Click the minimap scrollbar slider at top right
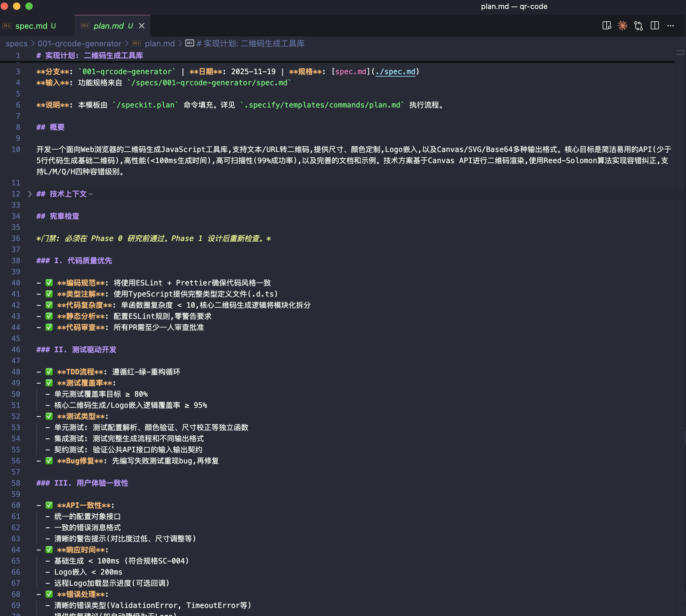This screenshot has width=686, height=616. point(680,53)
